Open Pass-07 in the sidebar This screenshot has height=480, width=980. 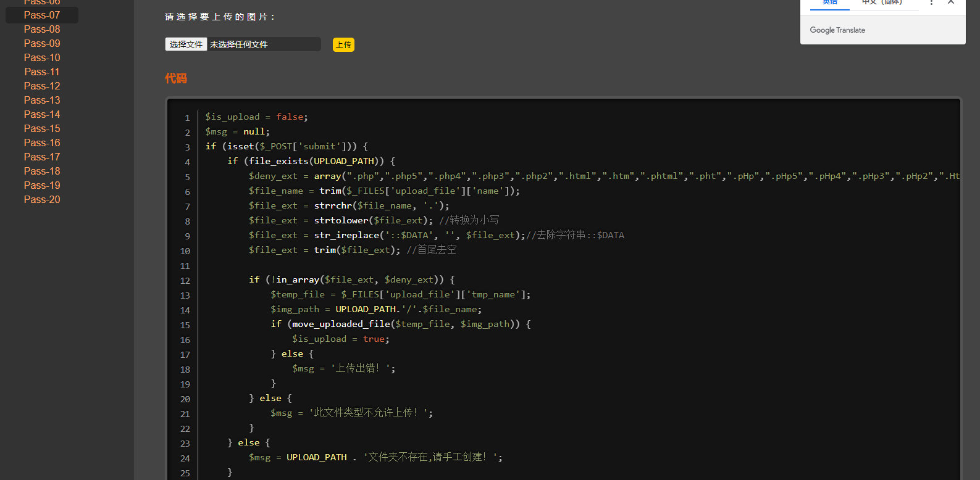(x=42, y=15)
